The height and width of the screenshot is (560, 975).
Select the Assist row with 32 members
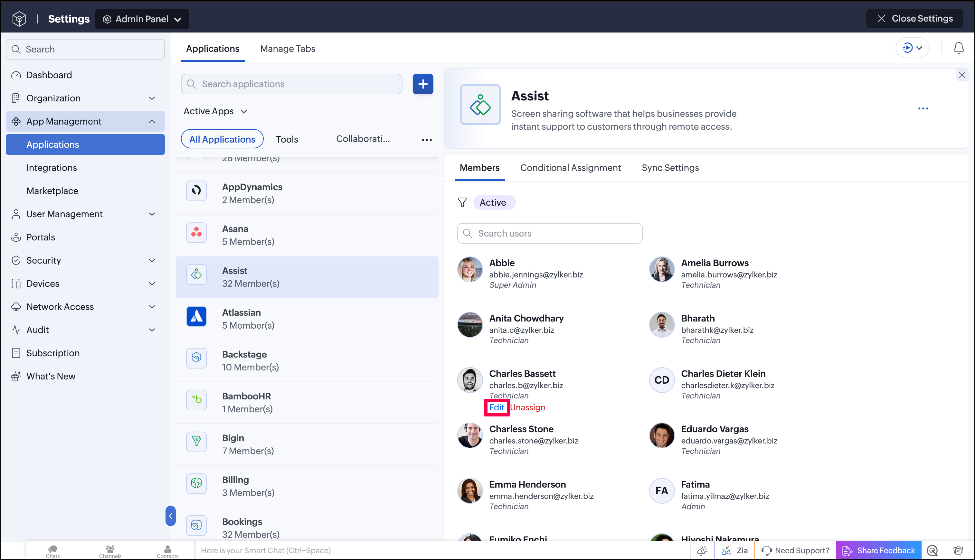307,277
